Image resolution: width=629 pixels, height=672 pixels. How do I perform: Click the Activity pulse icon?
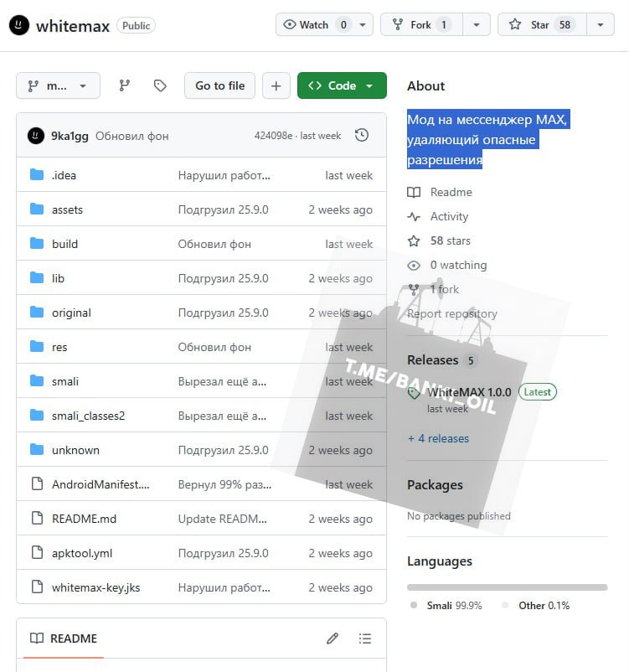pyautogui.click(x=414, y=216)
